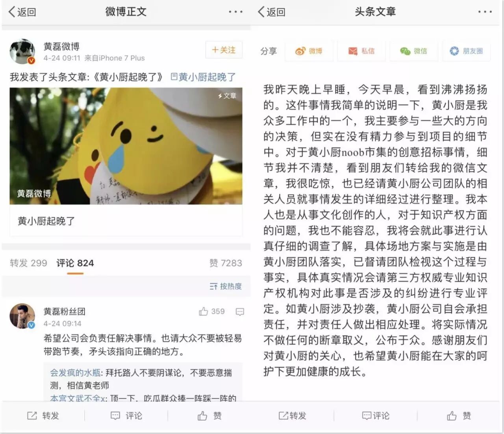Share article via 微博 icon

point(309,51)
